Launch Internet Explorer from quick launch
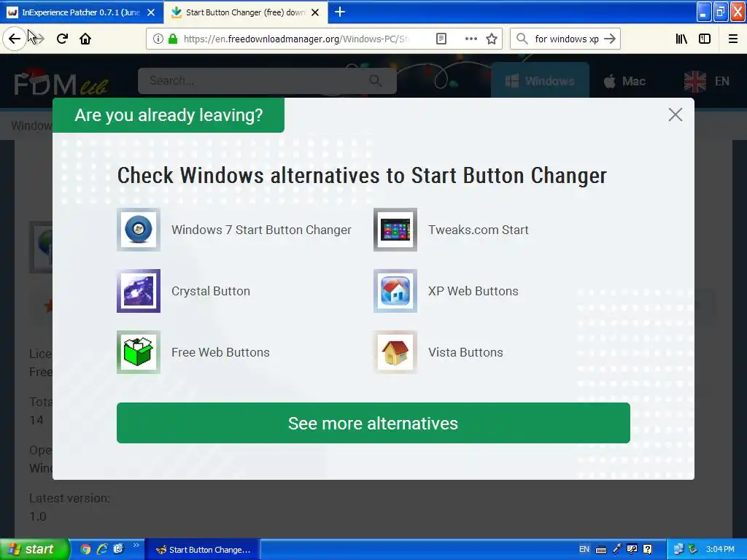This screenshot has width=747, height=560. (102, 549)
